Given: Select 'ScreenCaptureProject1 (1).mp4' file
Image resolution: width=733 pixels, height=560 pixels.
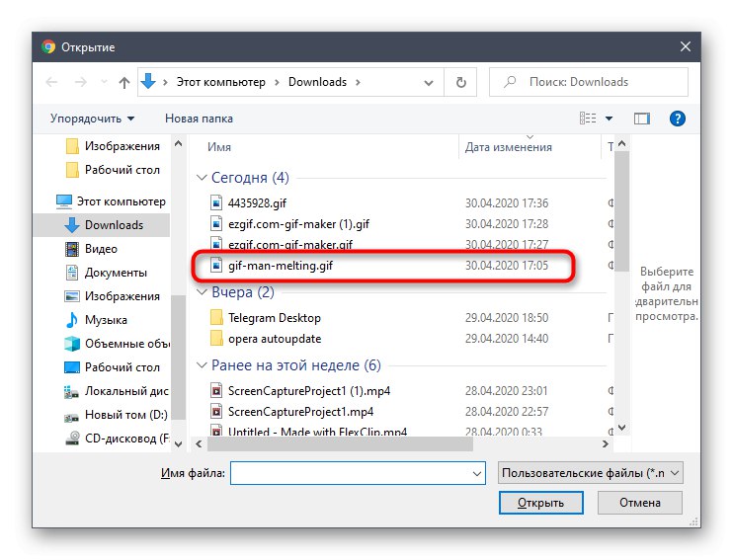Looking at the screenshot, I should point(309,391).
